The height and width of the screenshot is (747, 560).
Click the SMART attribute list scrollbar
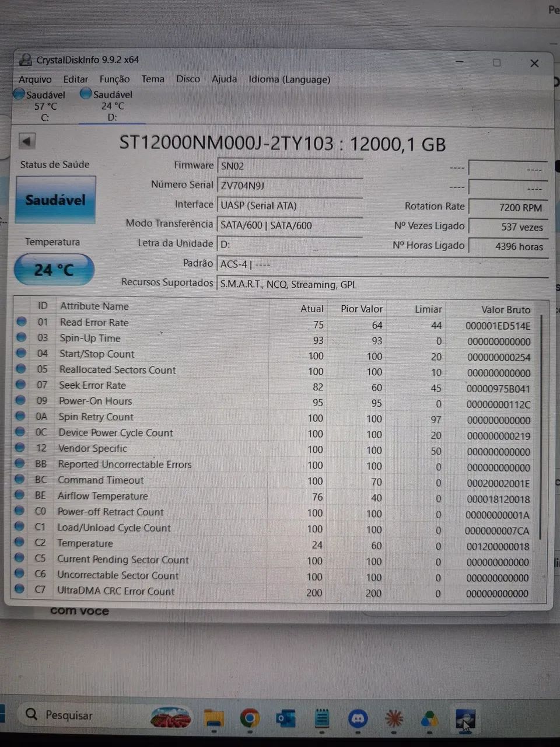[542, 426]
